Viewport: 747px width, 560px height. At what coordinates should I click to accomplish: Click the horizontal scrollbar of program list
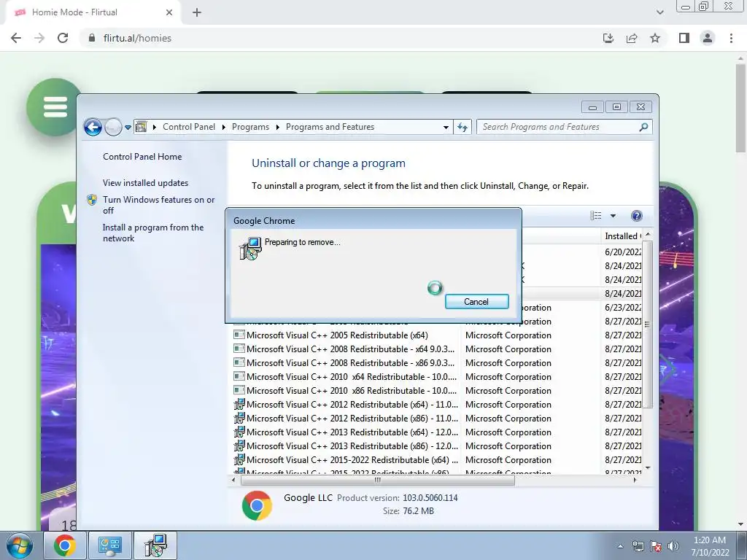377,480
